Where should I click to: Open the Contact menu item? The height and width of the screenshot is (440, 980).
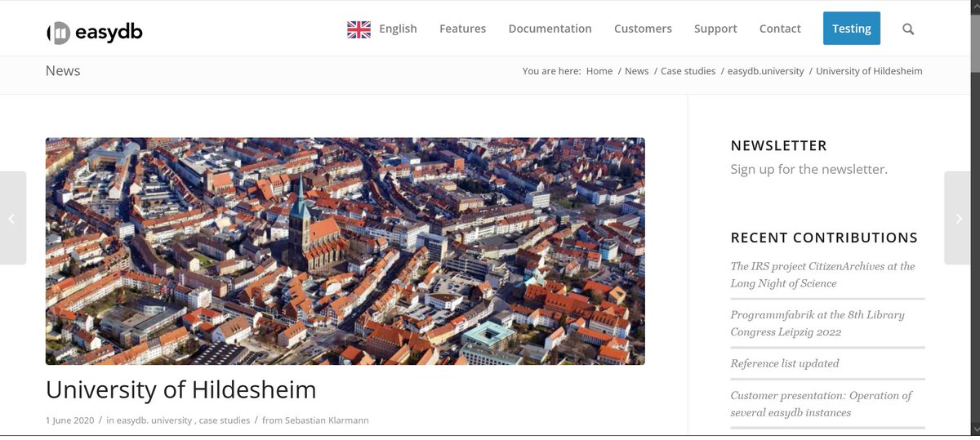780,29
